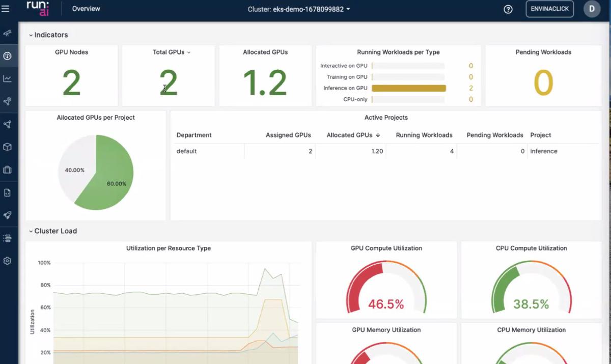The image size is (611, 364).
Task: Open the cluster eks-demo-1678099882 selector
Action: click(299, 9)
